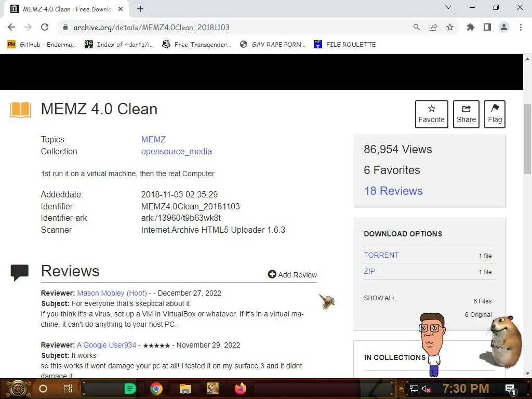Image resolution: width=532 pixels, height=399 pixels.
Task: Bookmark this tab with the star
Action: (450, 27)
